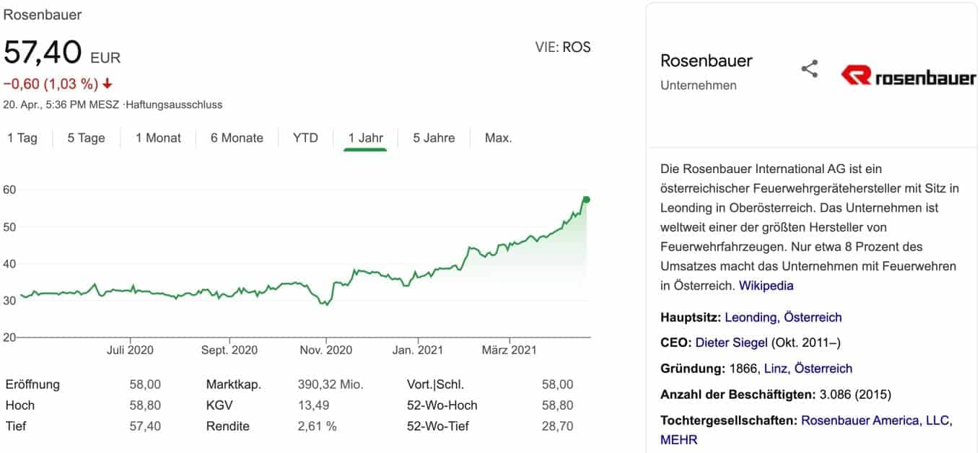Image resolution: width=980 pixels, height=453 pixels.
Task: Follow the Linz, Österreich founding link
Action: pyautogui.click(x=809, y=369)
